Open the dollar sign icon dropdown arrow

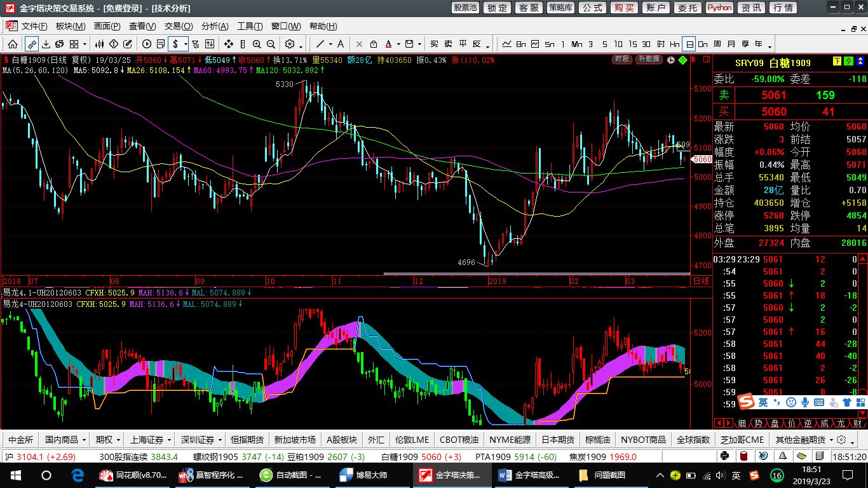point(185,44)
